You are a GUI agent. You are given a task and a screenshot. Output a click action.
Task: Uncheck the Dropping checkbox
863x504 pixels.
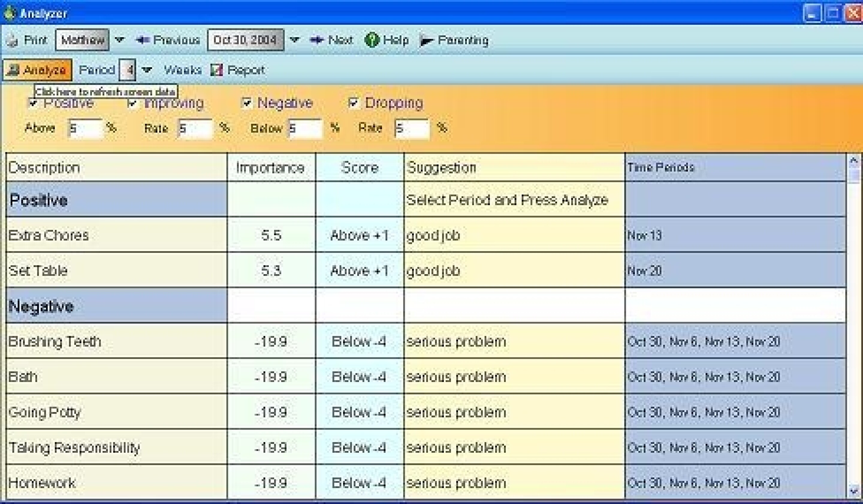(353, 102)
